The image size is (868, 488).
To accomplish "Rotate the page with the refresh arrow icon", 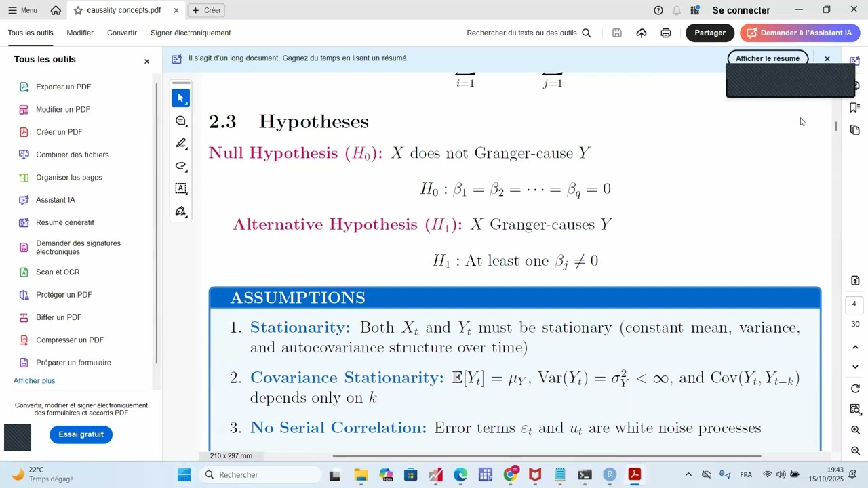I will (856, 389).
